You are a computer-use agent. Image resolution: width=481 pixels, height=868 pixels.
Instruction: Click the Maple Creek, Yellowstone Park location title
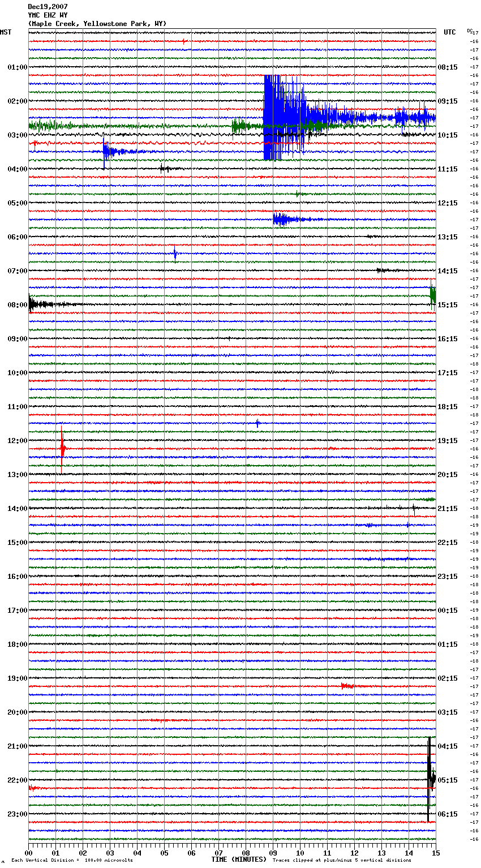(97, 24)
